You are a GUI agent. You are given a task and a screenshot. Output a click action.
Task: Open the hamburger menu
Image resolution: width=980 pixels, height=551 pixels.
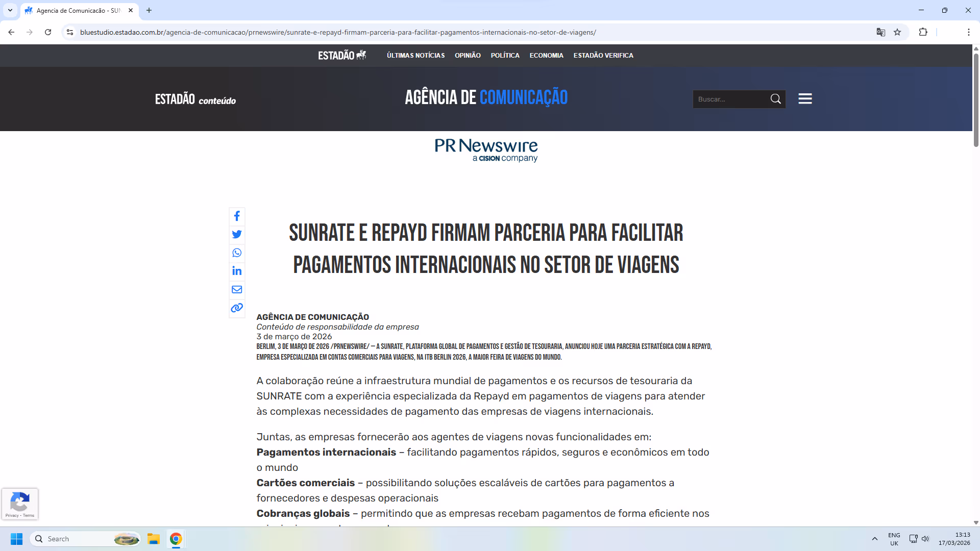coord(805,99)
